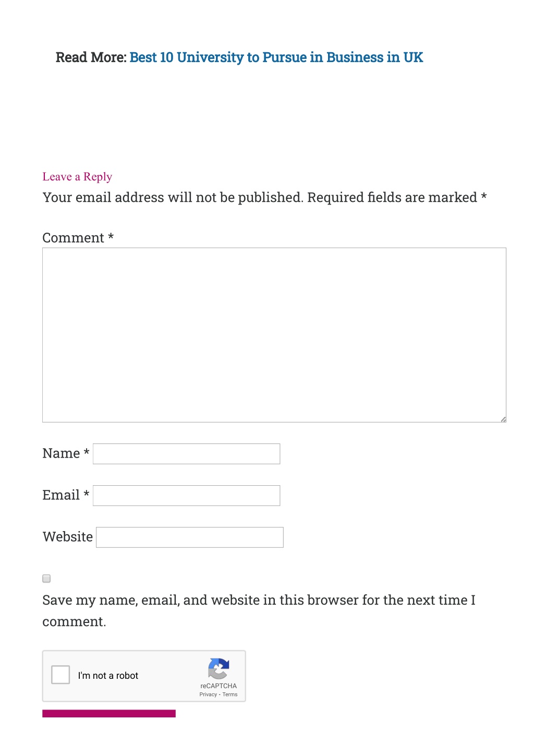Click the "reCAPTCHA" text under the logo
The width and height of the screenshot is (534, 756).
coord(219,686)
